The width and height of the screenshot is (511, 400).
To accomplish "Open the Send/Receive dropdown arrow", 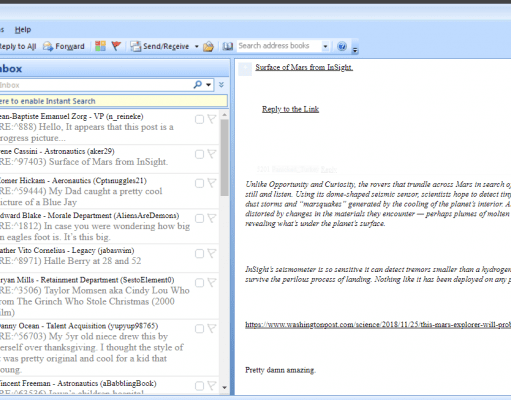I will point(196,46).
